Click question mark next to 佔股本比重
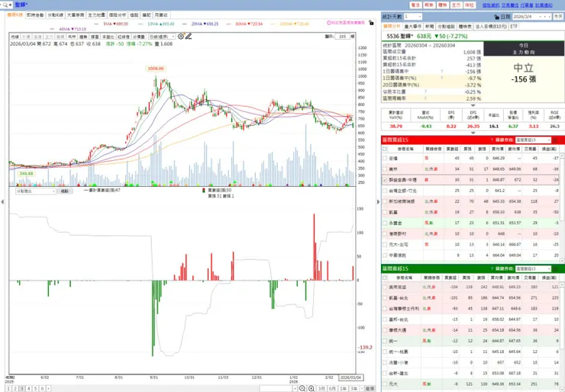This screenshot has height=392, width=565. click(x=425, y=92)
